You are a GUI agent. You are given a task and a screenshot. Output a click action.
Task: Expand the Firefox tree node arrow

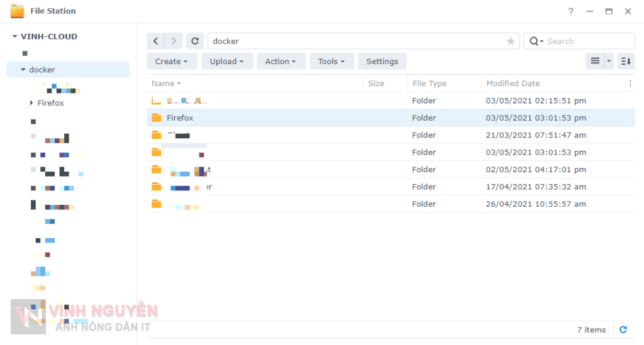[31, 103]
